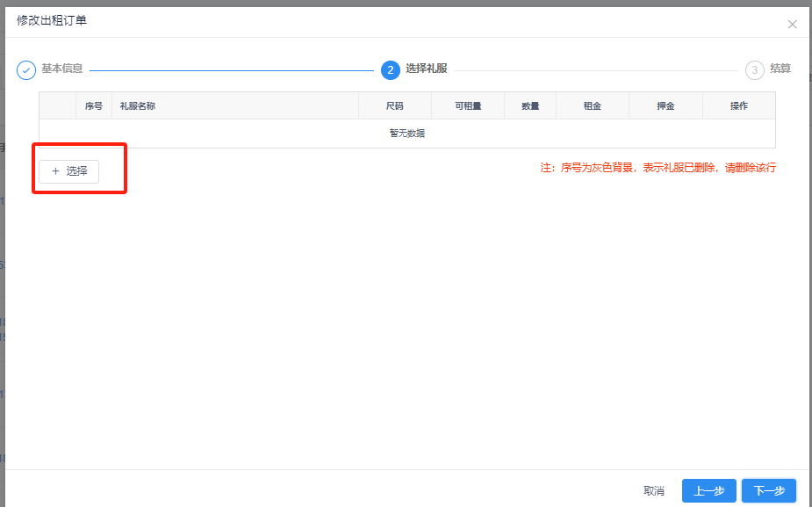Click the 押金 column header
This screenshot has height=507, width=812.
click(x=665, y=105)
